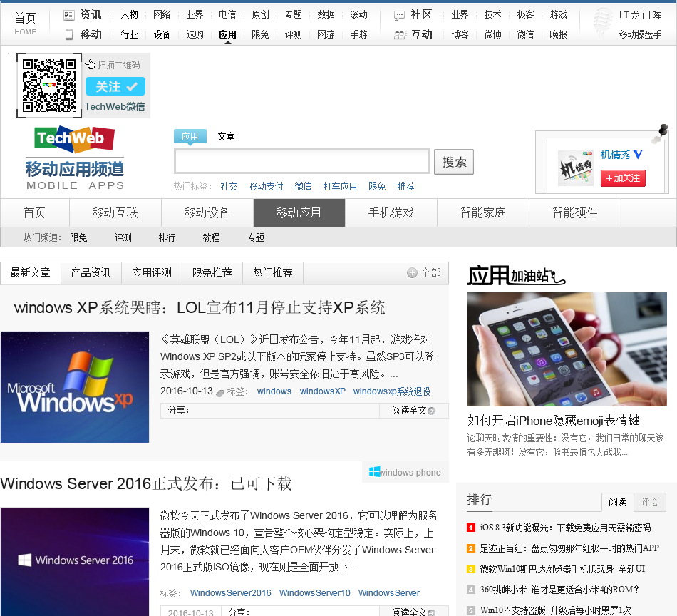
Task: Open the 智能硬件 main navigation tab
Action: coord(575,212)
